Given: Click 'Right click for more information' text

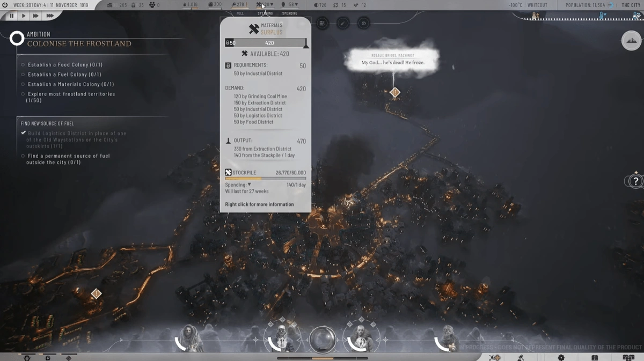Looking at the screenshot, I should (x=259, y=204).
